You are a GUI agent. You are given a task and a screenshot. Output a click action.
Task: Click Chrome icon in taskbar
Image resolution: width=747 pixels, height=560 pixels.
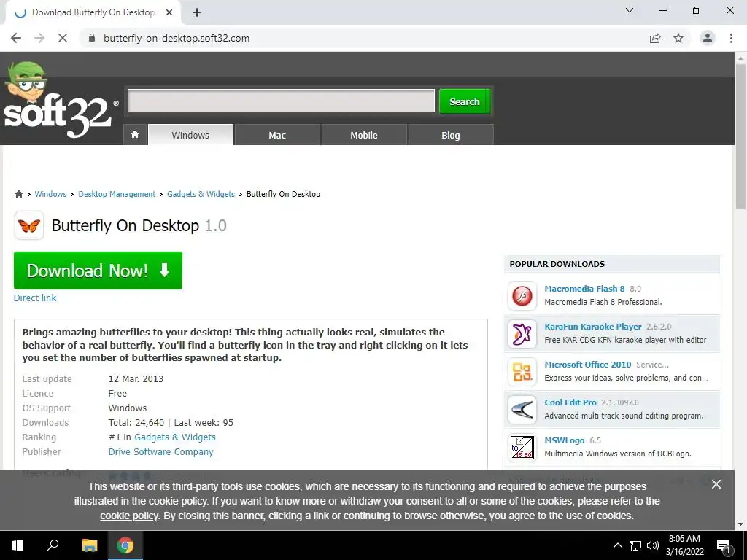pos(125,545)
